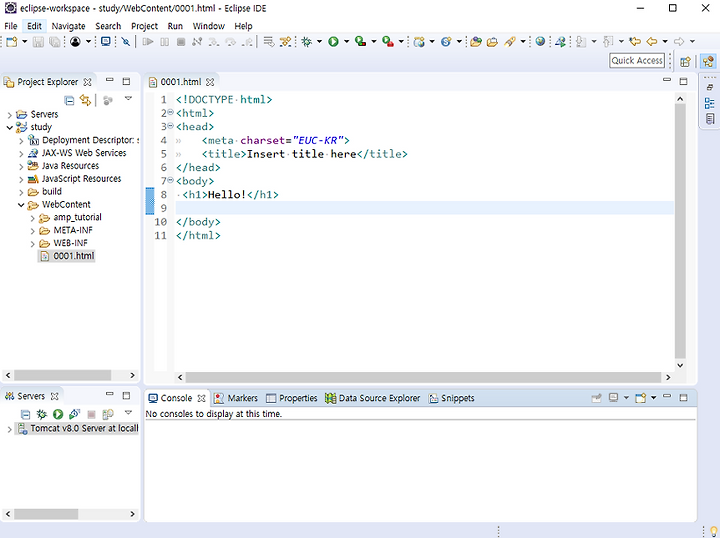720x538 pixels.
Task: Click the Display Selected Console icon
Action: point(613,398)
